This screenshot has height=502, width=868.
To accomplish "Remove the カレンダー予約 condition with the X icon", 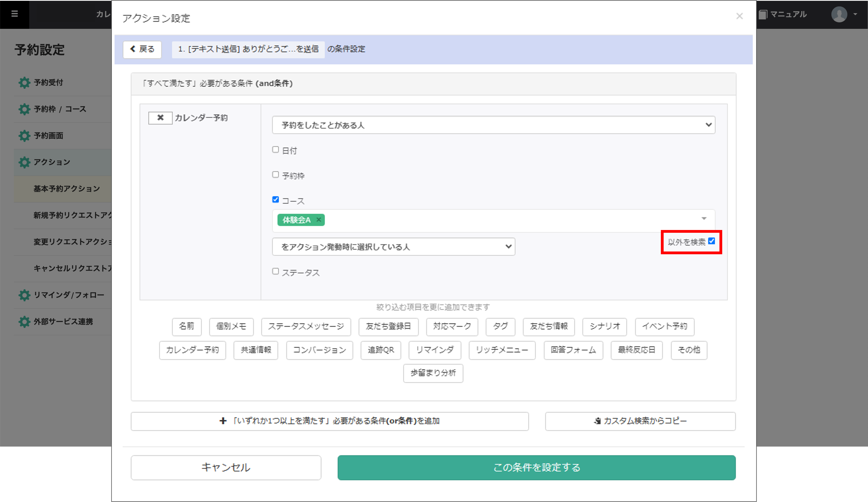I will [160, 118].
